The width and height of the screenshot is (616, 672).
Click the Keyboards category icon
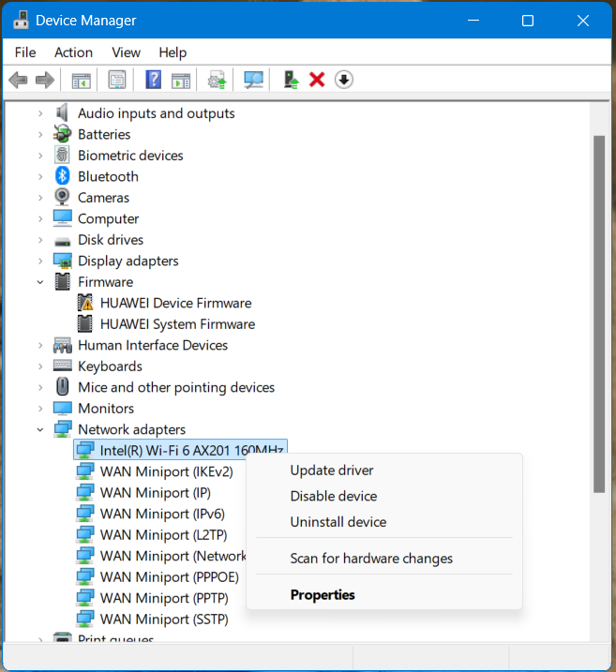coord(63,366)
